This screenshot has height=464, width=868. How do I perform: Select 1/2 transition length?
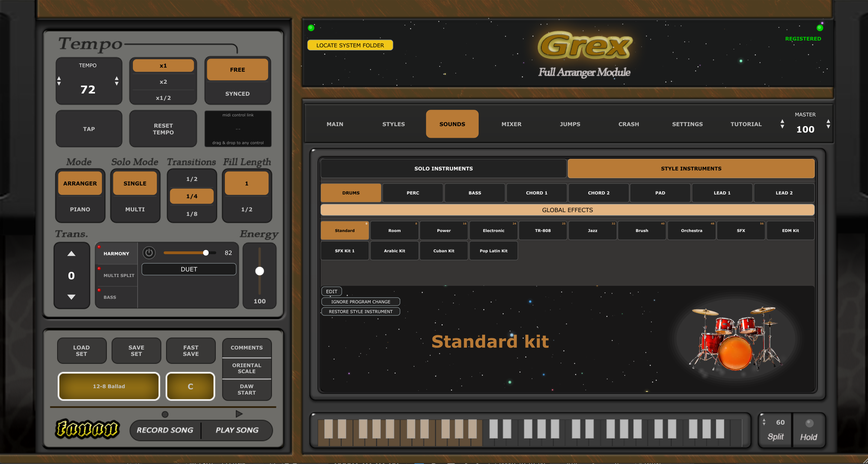(x=192, y=179)
